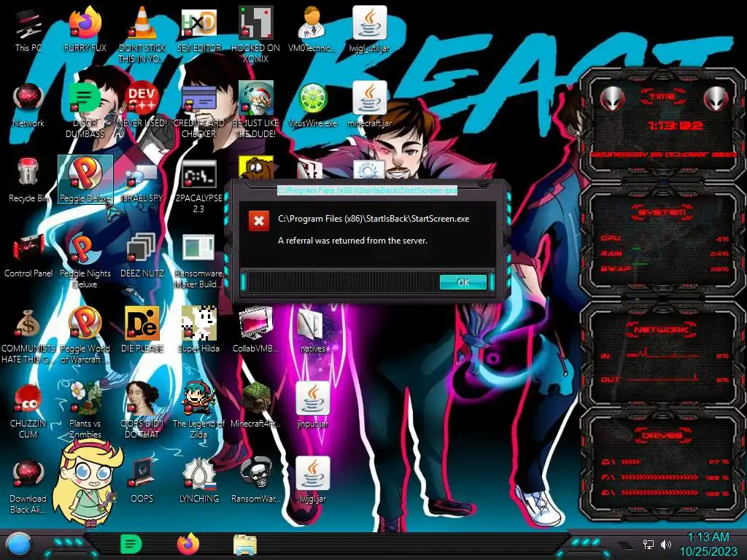Image resolution: width=747 pixels, height=560 pixels.
Task: Open the This PC desktop icon
Action: tap(28, 29)
